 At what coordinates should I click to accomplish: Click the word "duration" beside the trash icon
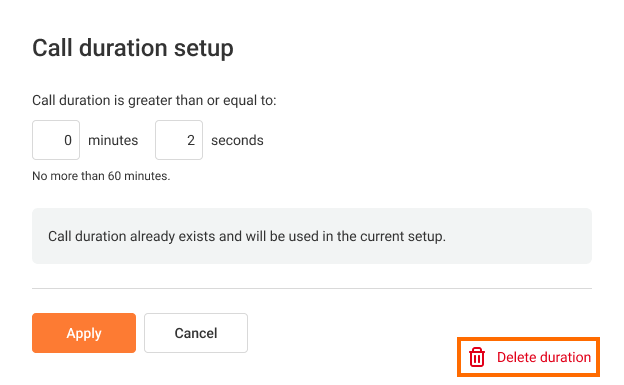563,357
